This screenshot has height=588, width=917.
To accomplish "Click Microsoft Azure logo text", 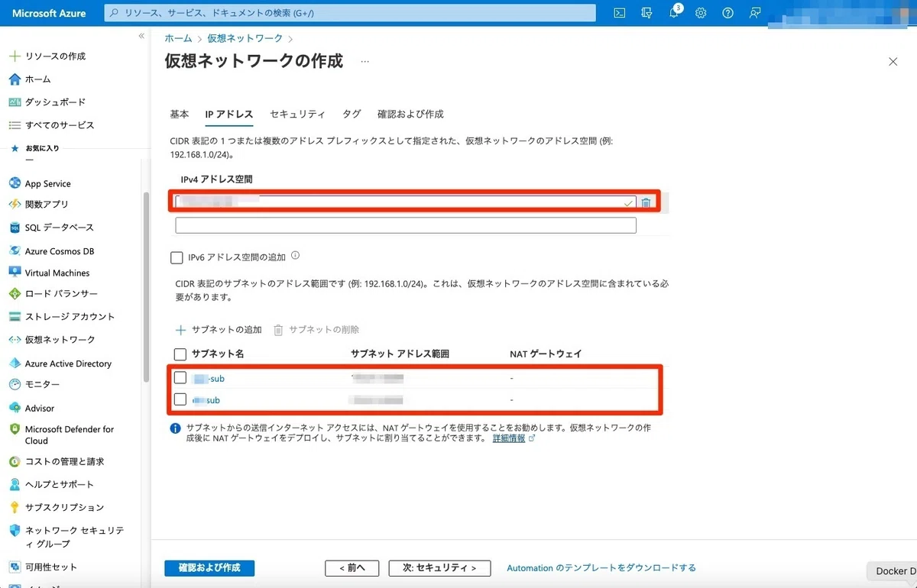I will coord(49,13).
